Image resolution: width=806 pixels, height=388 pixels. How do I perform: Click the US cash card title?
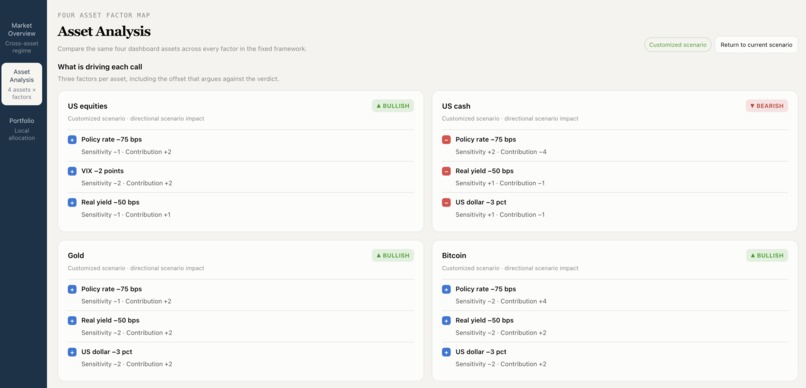[456, 106]
